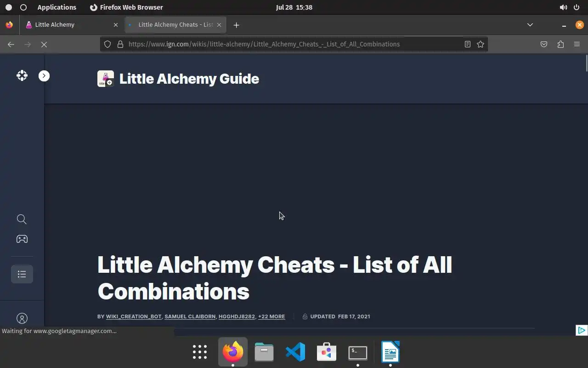This screenshot has width=588, height=368.
Task: Open the power icon in the system tray
Action: click(x=577, y=7)
